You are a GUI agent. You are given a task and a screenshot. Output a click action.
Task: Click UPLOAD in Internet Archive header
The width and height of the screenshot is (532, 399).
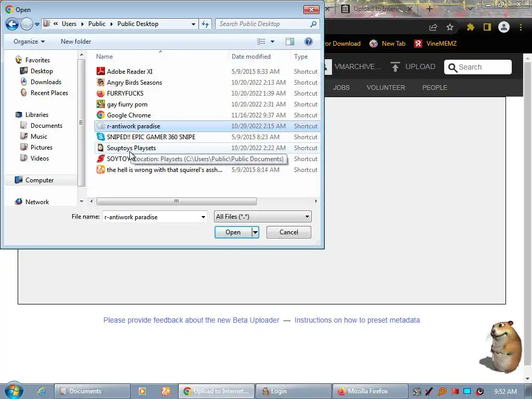pyautogui.click(x=413, y=66)
